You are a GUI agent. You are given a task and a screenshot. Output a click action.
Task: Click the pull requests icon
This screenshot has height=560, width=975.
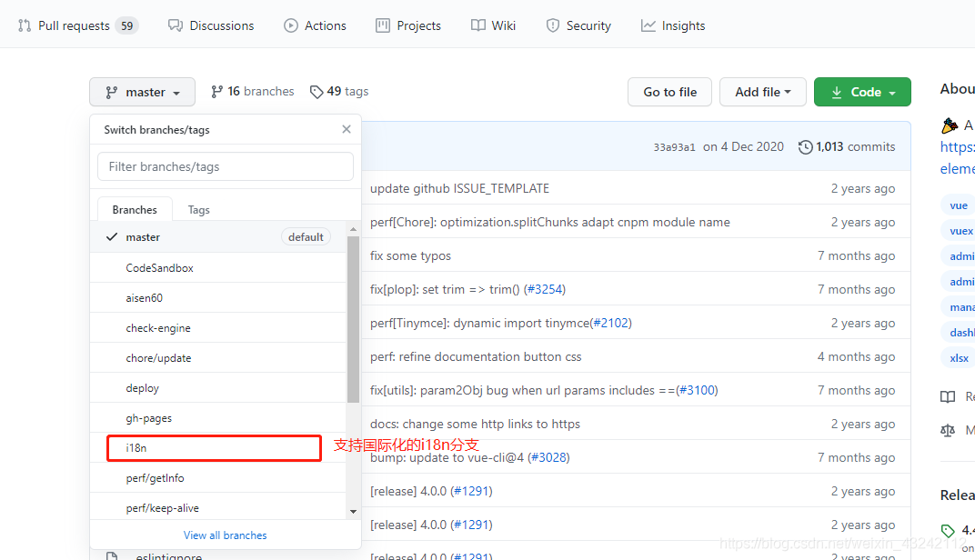(x=25, y=25)
